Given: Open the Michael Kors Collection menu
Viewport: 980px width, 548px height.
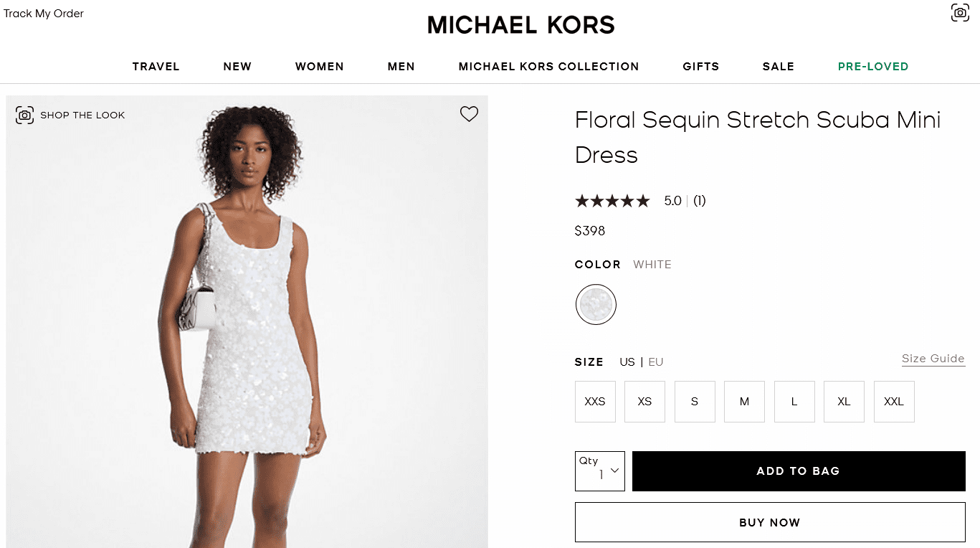Looking at the screenshot, I should click(548, 67).
